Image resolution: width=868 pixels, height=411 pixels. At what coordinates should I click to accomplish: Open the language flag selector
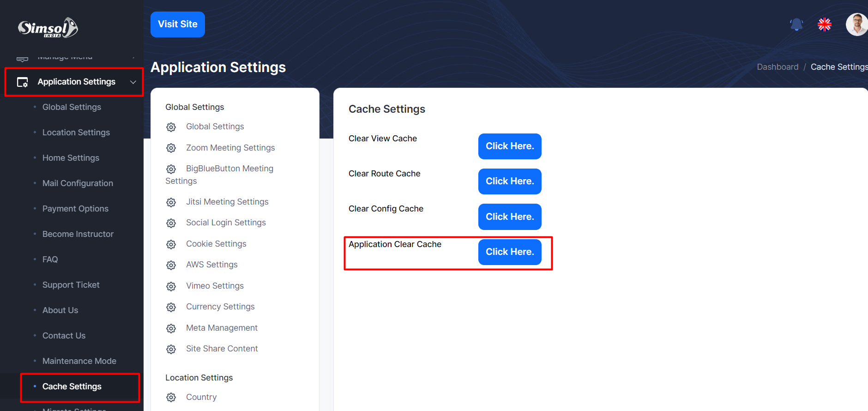tap(825, 24)
